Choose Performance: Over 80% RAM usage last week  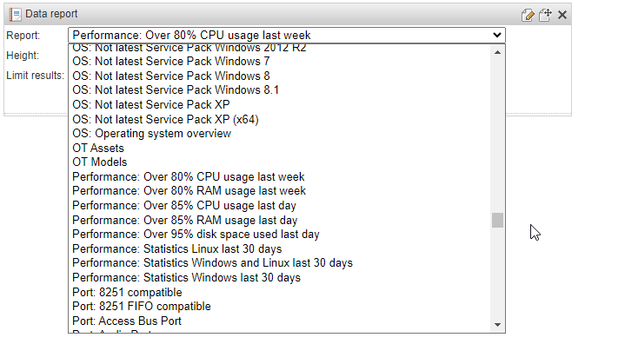(280, 191)
